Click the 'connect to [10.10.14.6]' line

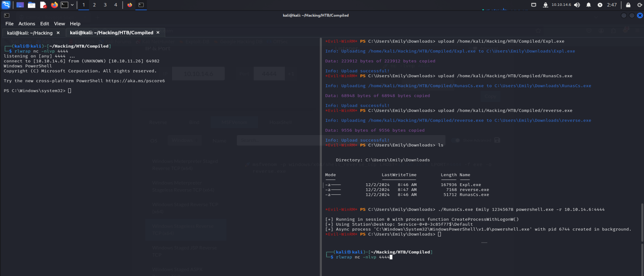point(82,61)
